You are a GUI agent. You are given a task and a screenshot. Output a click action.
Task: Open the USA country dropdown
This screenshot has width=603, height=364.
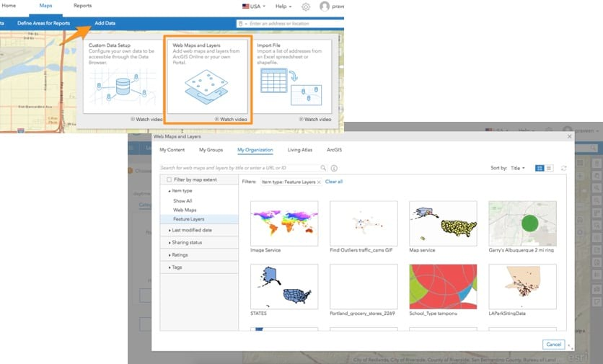(x=254, y=6)
